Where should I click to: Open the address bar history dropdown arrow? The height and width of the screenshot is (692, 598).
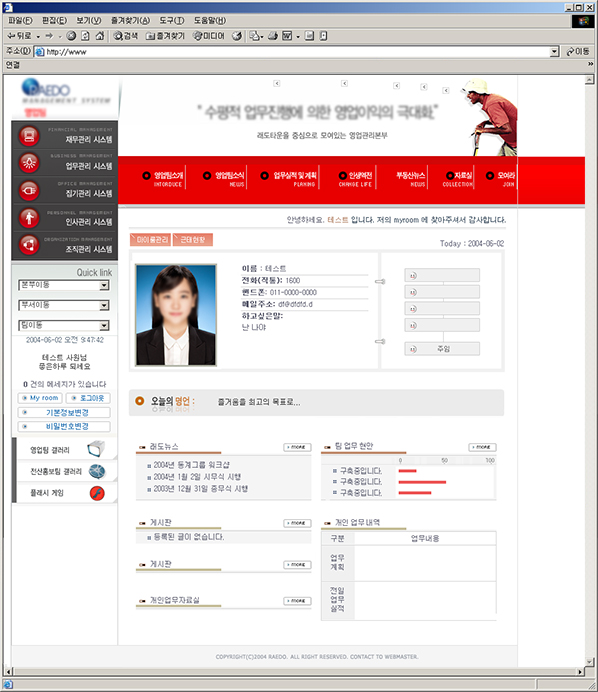(555, 52)
